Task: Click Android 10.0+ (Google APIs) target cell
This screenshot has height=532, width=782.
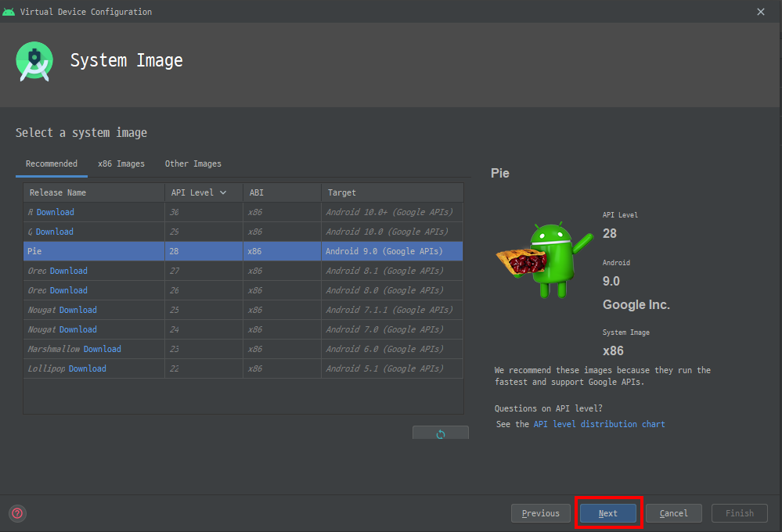Action: point(392,212)
